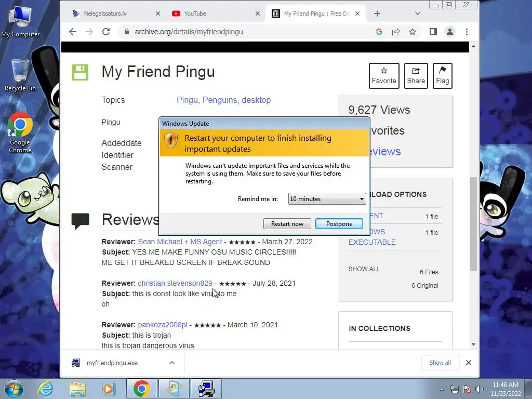Click the taskbar clock 11:48 AM
This screenshot has height=399, width=532.
point(506,389)
